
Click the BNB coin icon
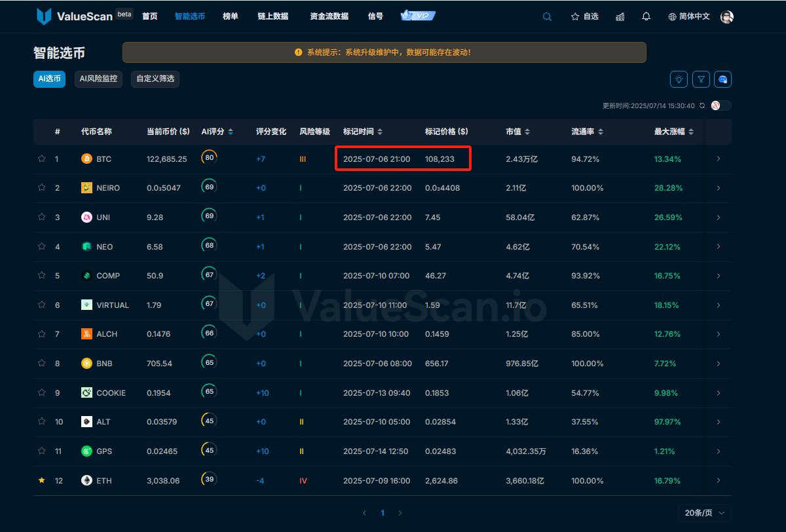pos(86,363)
